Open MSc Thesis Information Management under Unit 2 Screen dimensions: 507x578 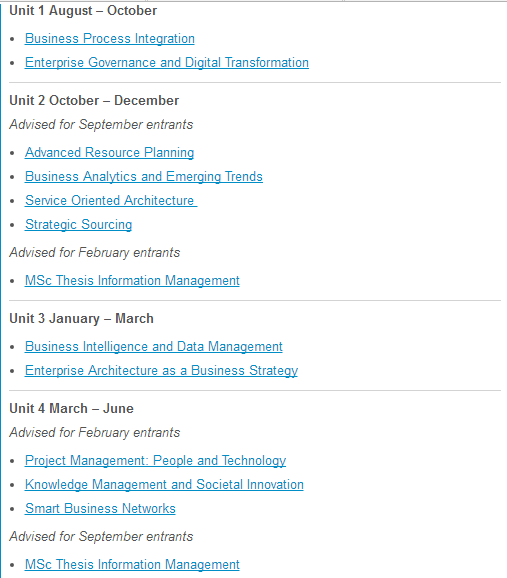132,280
